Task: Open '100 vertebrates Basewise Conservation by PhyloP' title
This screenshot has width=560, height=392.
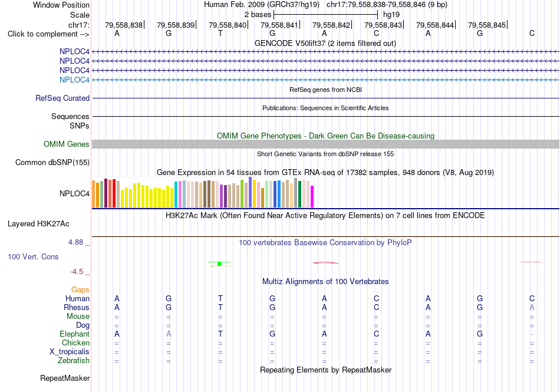Action: coord(325,243)
